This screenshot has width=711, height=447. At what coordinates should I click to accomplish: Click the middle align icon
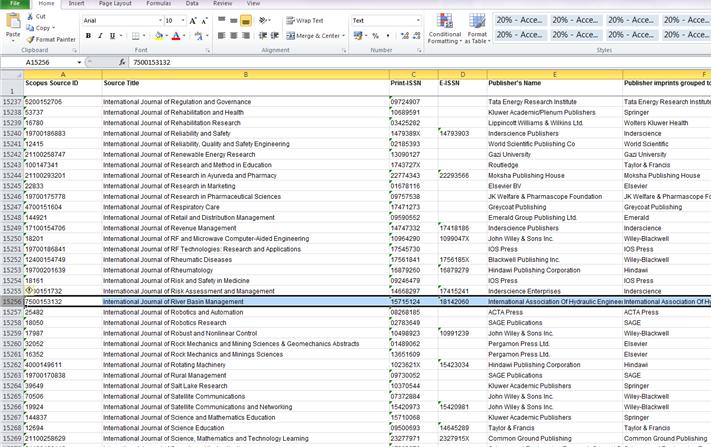point(234,20)
